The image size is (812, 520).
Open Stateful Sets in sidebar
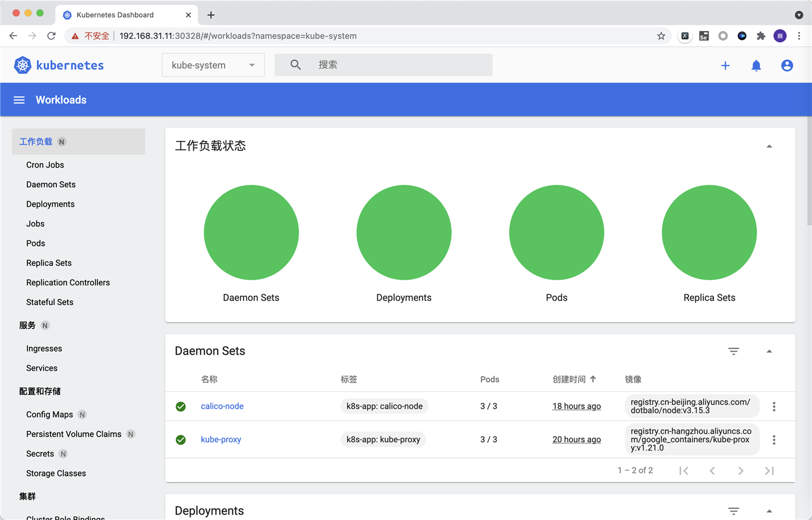click(x=50, y=302)
